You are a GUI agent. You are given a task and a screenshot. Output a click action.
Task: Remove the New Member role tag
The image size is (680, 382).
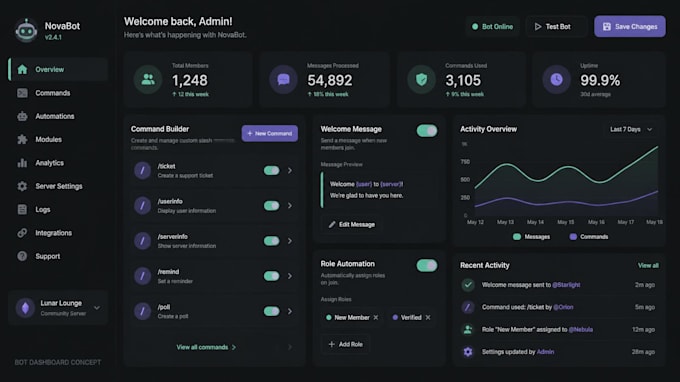coord(376,317)
